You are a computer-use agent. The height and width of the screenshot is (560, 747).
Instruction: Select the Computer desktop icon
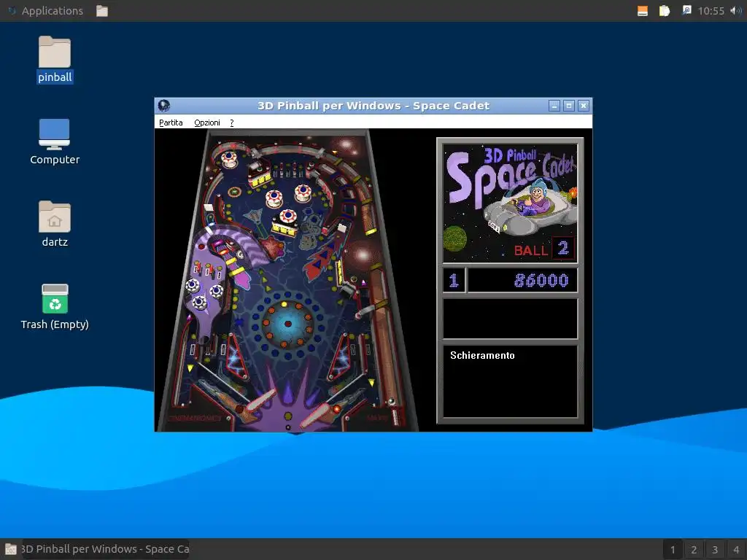pos(55,141)
